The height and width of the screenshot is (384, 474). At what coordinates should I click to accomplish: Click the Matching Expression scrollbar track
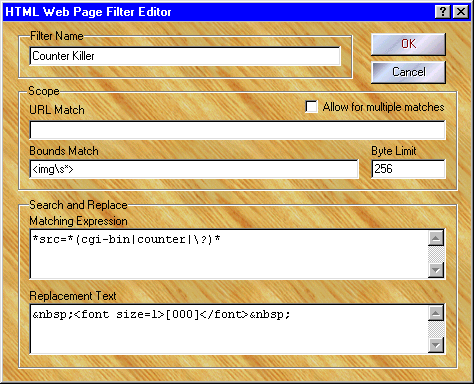(x=436, y=254)
